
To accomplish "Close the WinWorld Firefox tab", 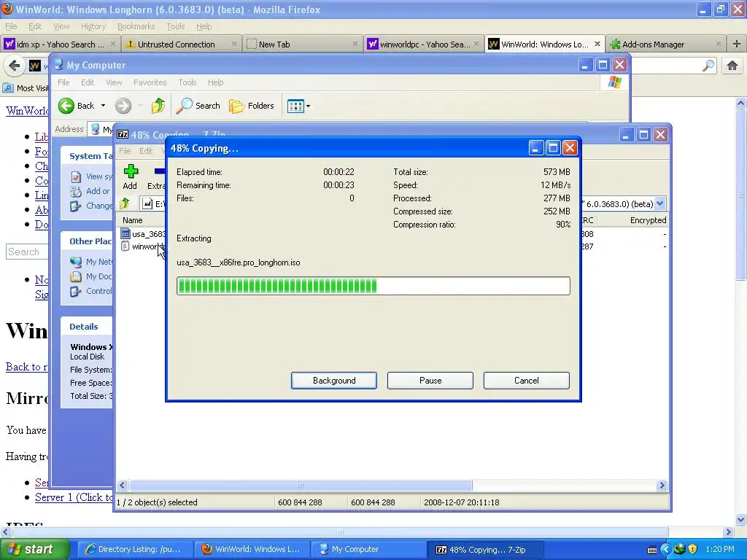I will (x=597, y=44).
